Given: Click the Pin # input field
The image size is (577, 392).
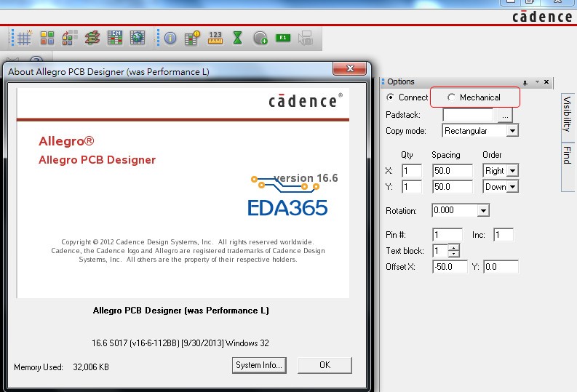Looking at the screenshot, I should [x=447, y=235].
